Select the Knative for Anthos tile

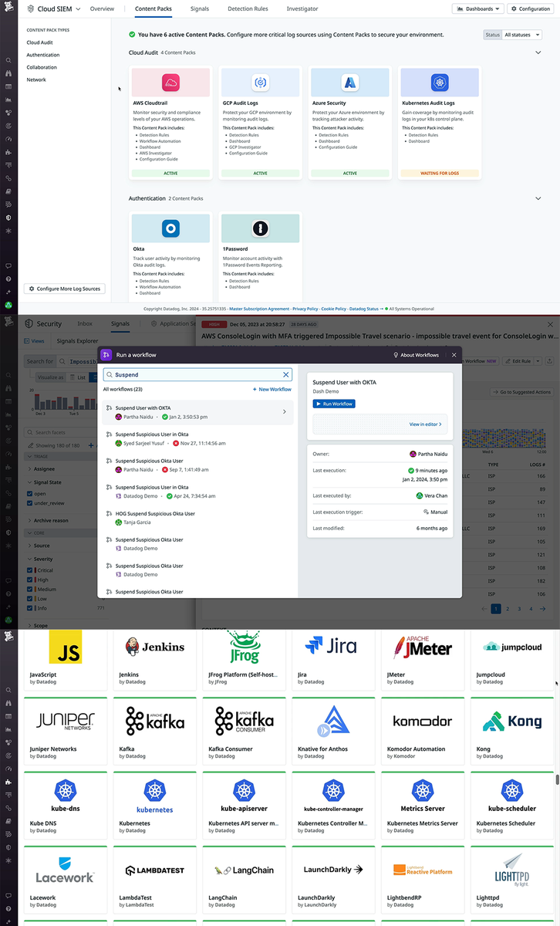(333, 730)
